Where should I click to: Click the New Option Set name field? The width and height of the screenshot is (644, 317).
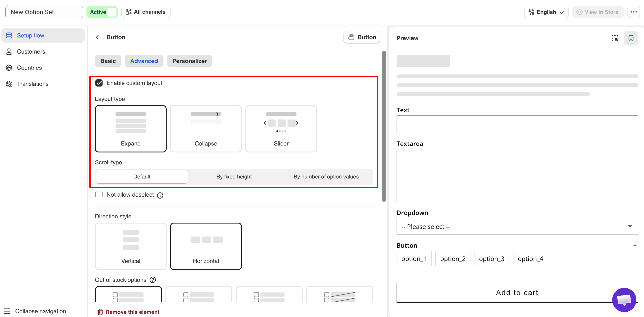point(44,12)
